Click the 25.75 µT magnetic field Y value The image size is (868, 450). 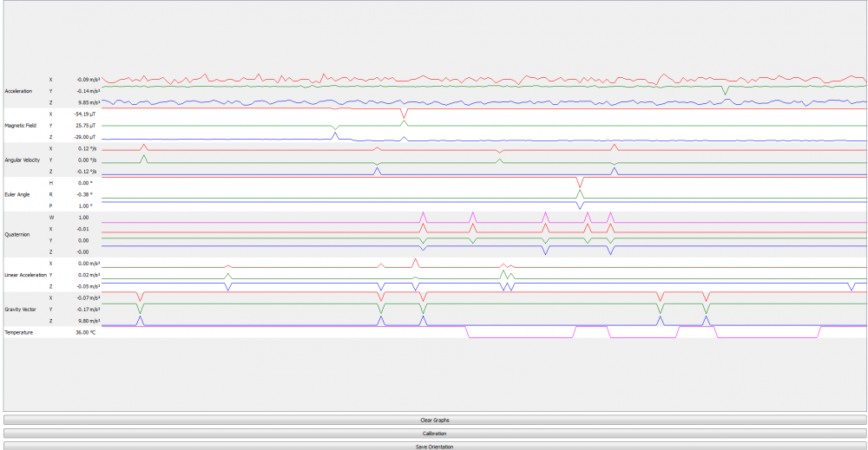pyautogui.click(x=85, y=126)
